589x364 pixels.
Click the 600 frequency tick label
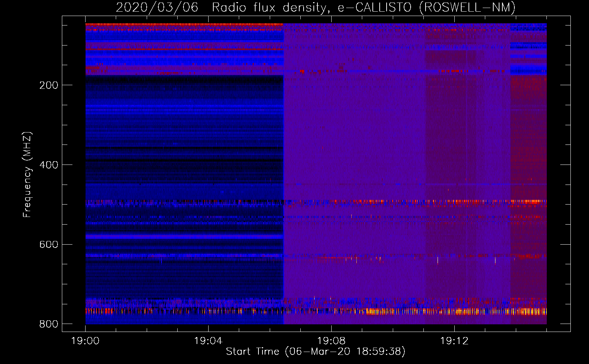click(49, 244)
